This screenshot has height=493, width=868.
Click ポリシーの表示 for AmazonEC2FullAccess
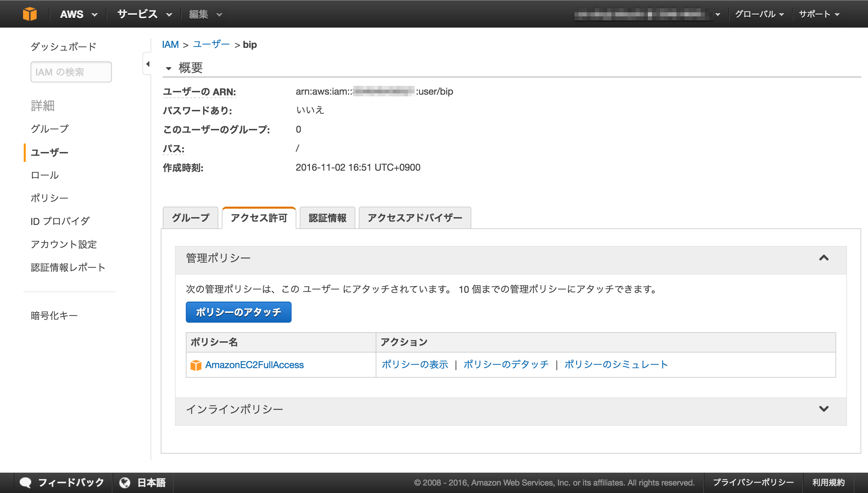pos(415,364)
